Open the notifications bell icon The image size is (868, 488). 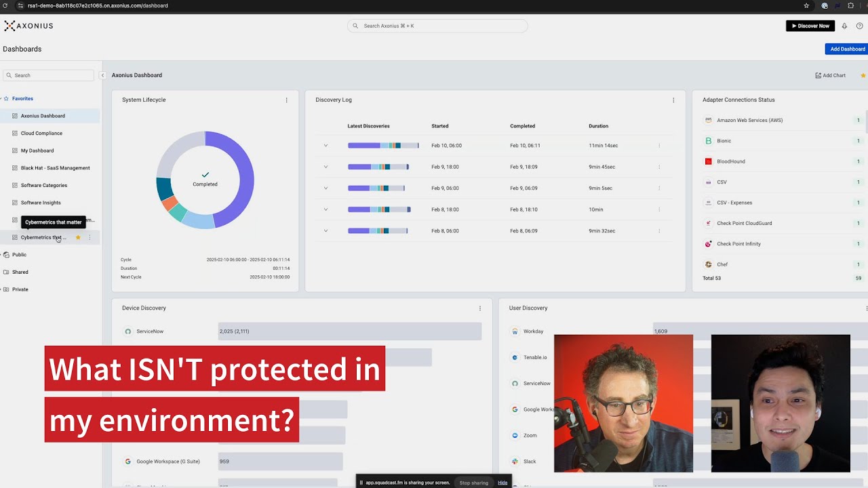[x=844, y=26]
